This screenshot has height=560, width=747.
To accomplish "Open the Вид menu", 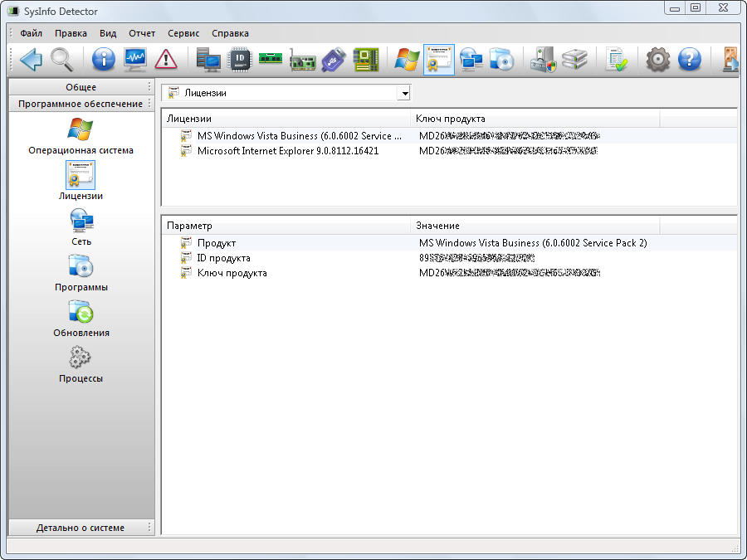I will [108, 33].
